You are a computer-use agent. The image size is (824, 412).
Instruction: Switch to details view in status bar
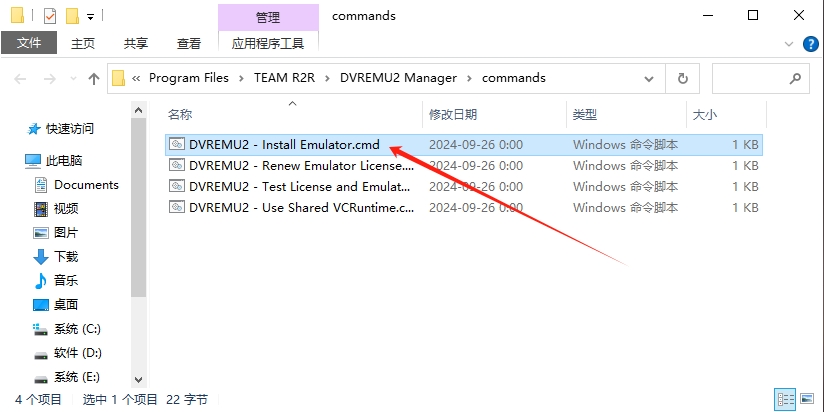click(x=786, y=399)
